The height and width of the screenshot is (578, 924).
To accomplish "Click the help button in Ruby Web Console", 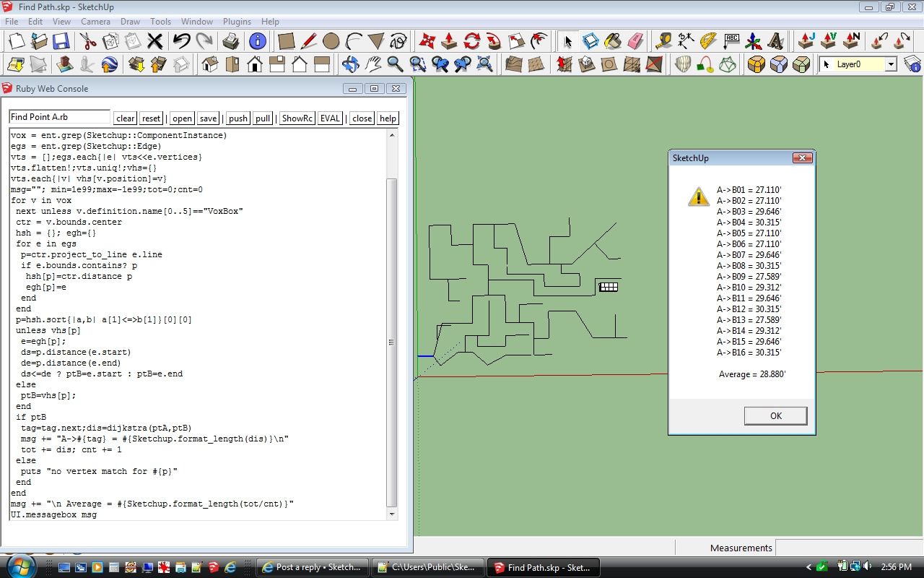I will 388,118.
